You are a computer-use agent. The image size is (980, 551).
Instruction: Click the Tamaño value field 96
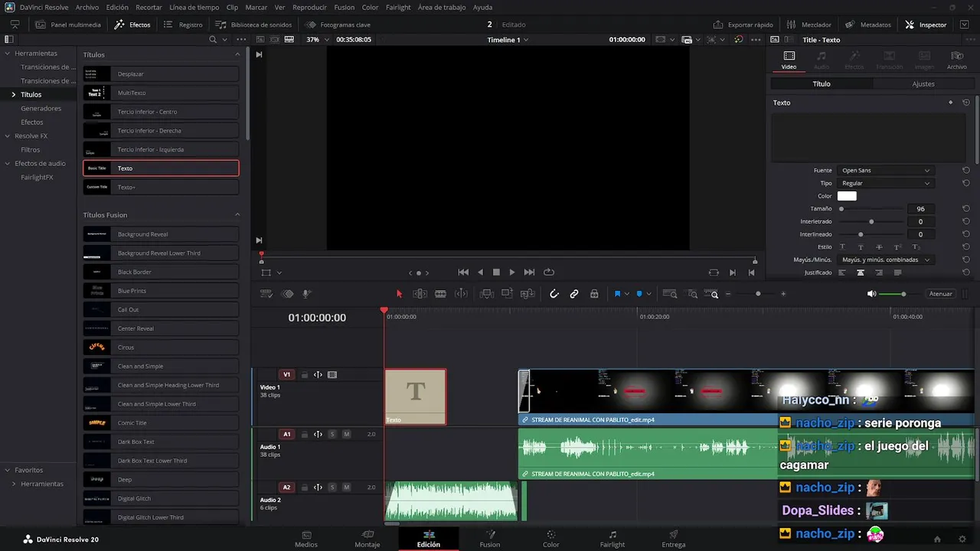click(920, 209)
